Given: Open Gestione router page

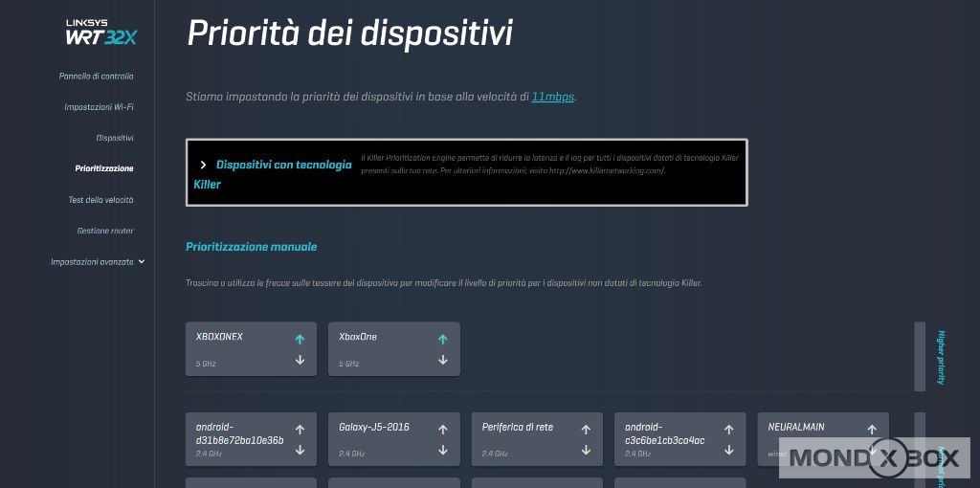Looking at the screenshot, I should coord(105,231).
